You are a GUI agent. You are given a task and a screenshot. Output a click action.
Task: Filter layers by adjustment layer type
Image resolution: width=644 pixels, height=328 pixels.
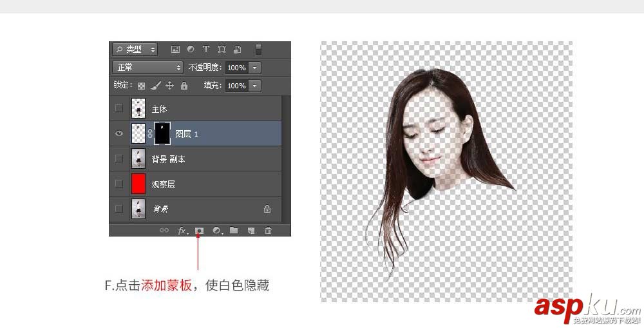coord(191,50)
